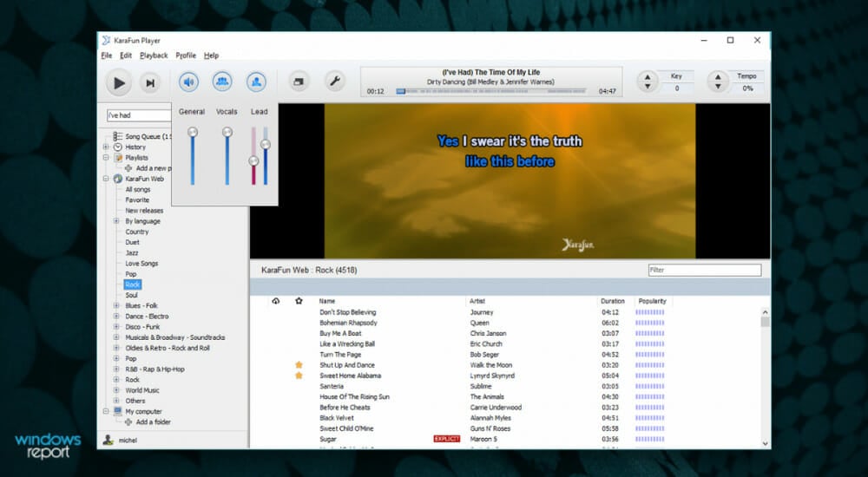868x477 pixels.
Task: Collapse the KaraFun Web tree node
Action: [106, 179]
